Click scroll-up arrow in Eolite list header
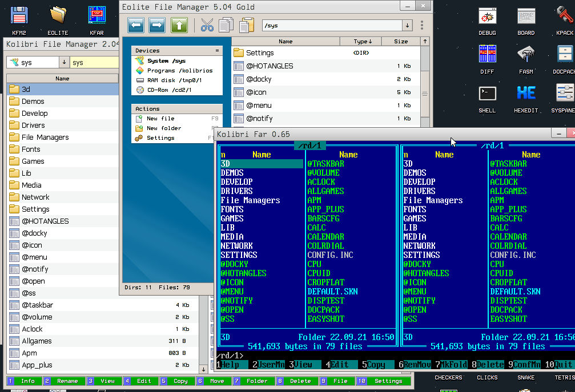This screenshot has height=392, width=575. (425, 42)
